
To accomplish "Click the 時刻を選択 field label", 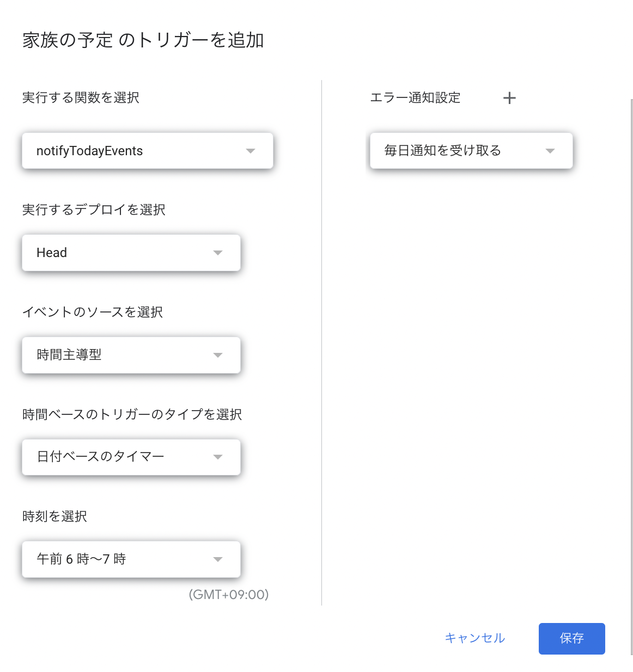I will [x=53, y=516].
